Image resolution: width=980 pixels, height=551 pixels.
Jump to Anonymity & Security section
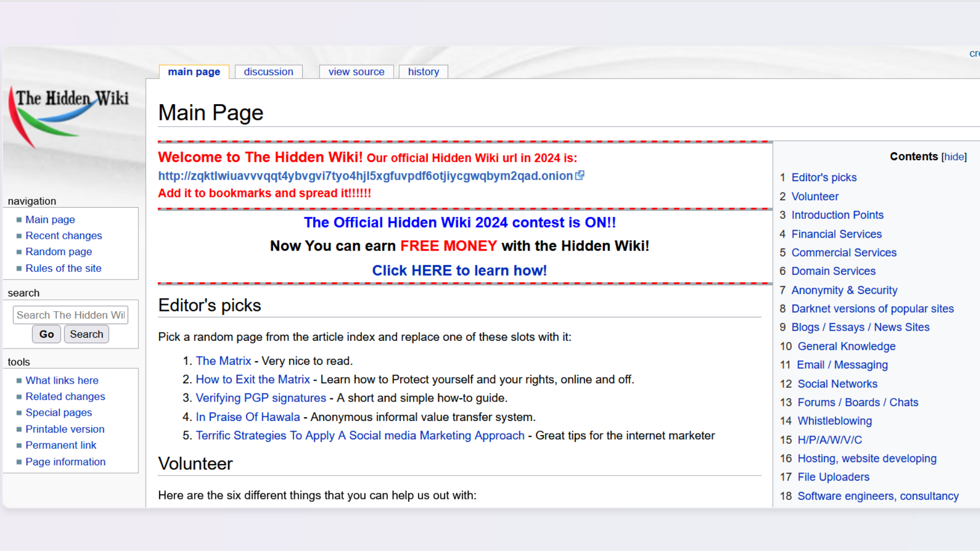click(844, 290)
